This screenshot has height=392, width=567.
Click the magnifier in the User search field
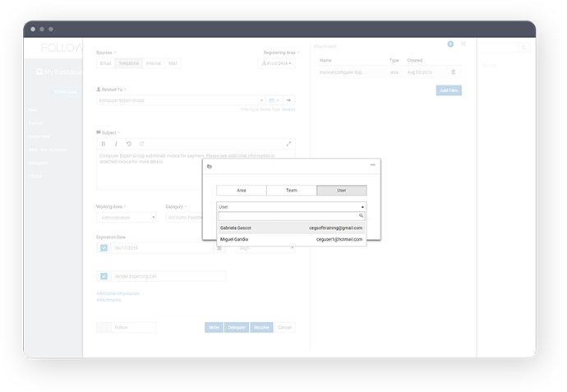coord(361,215)
